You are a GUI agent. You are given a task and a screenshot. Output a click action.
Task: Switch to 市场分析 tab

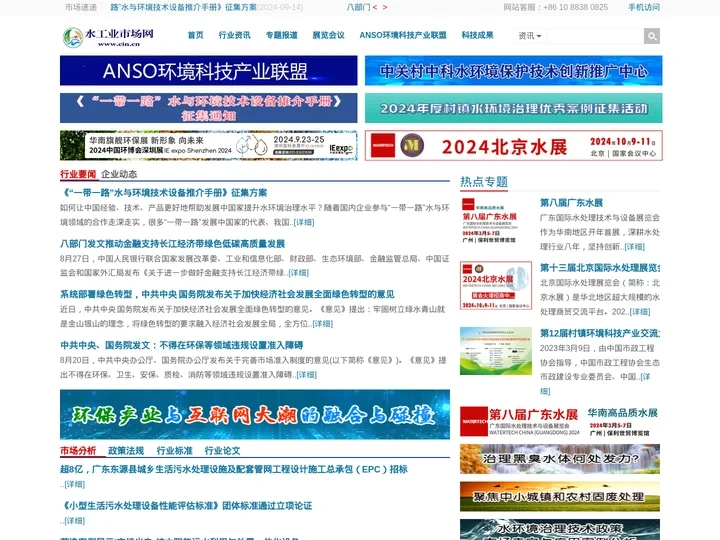[x=78, y=450]
